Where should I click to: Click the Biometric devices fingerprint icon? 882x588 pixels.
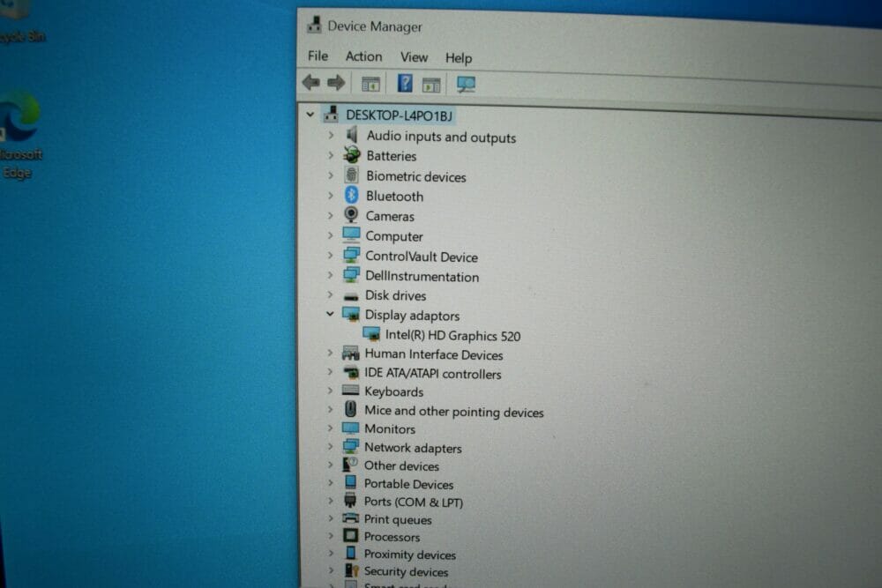[352, 175]
